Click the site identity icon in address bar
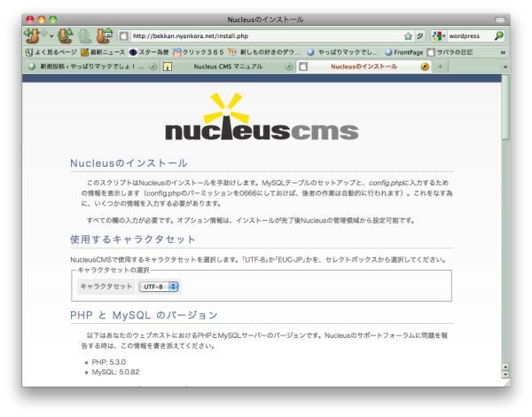Viewport: 532px width, 417px height. click(x=124, y=36)
